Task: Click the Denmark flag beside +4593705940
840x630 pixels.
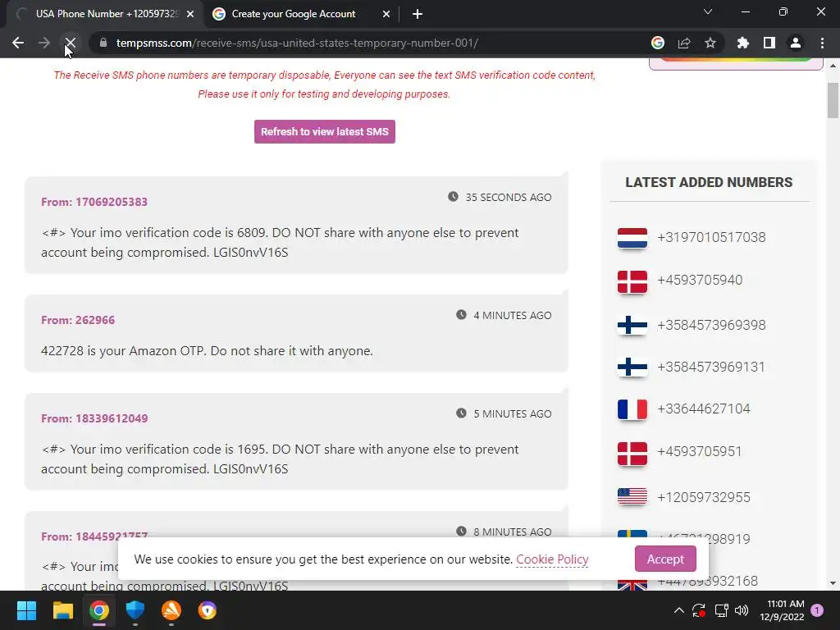Action: 632,281
